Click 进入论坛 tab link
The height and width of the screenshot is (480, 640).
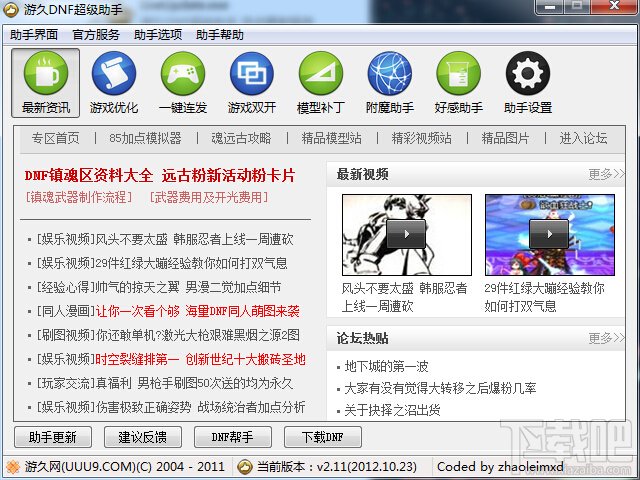[x=583, y=138]
